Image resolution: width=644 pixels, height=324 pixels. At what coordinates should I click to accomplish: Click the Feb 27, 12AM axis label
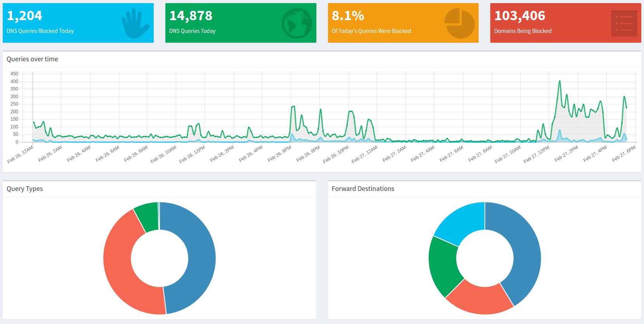(365, 154)
